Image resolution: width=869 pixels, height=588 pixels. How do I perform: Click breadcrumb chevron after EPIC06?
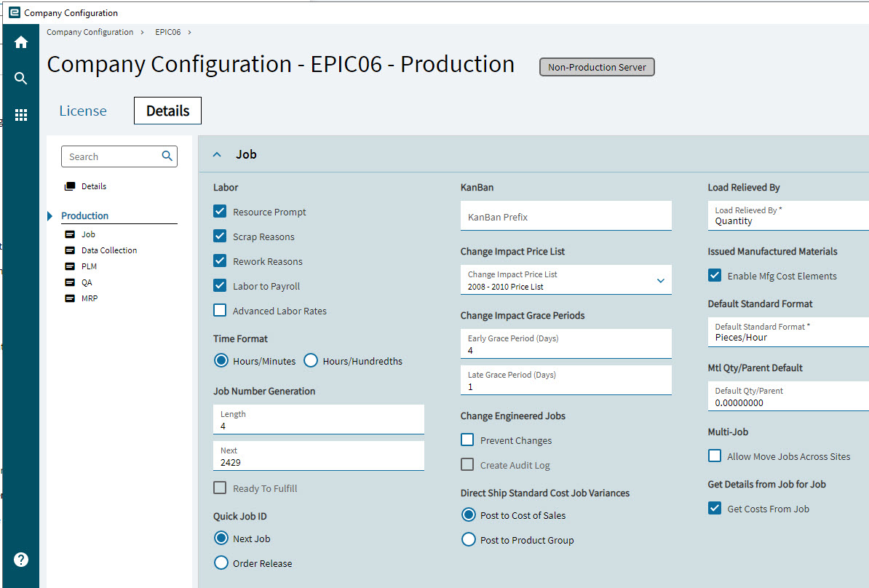click(189, 32)
